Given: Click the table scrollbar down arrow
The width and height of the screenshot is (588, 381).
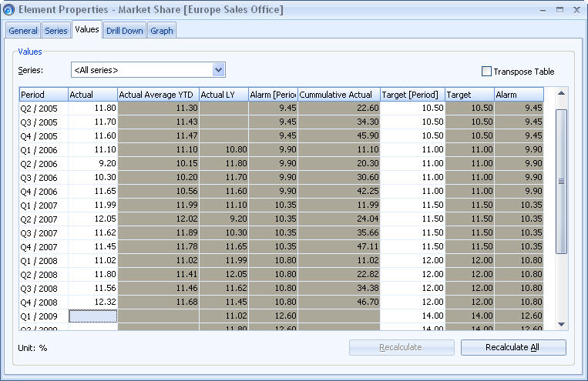Looking at the screenshot, I should tap(561, 324).
